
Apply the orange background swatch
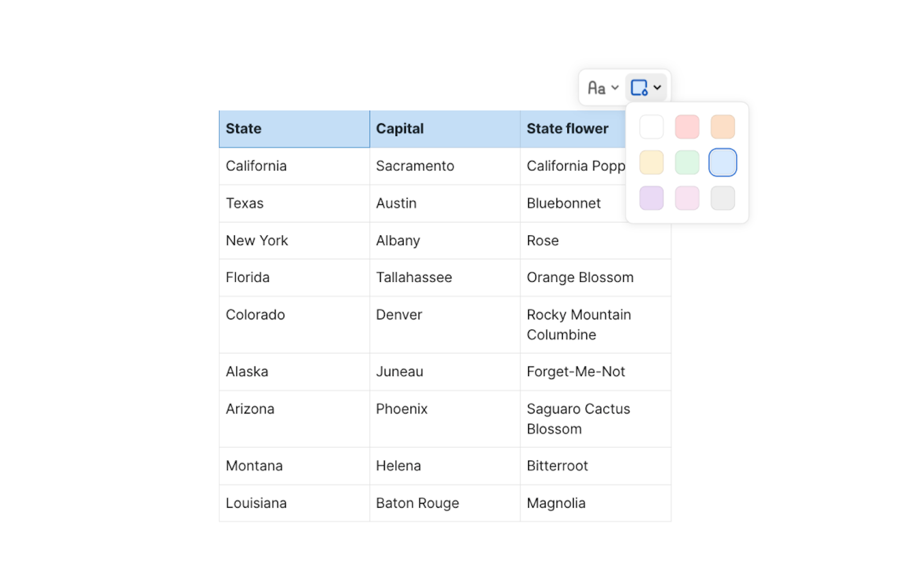coord(723,127)
